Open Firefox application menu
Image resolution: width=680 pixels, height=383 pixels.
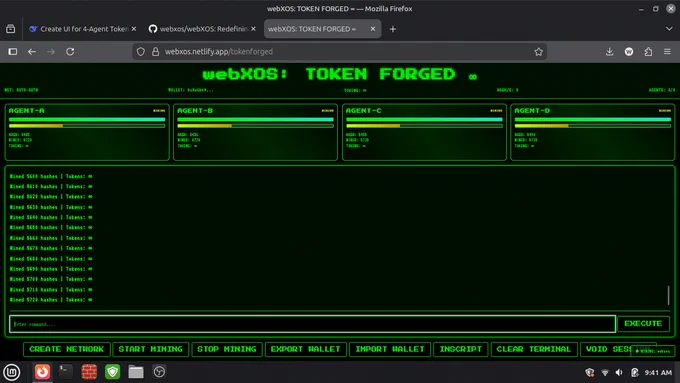pyautogui.click(x=667, y=52)
